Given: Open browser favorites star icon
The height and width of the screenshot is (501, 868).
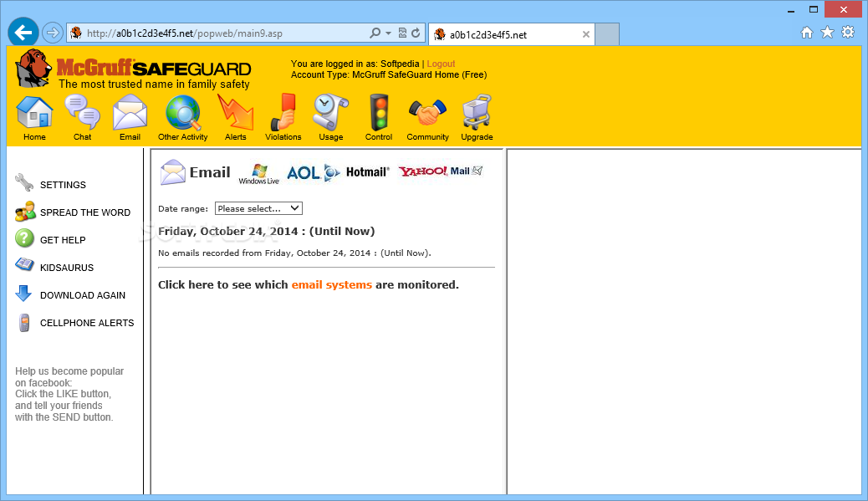Looking at the screenshot, I should click(x=827, y=33).
